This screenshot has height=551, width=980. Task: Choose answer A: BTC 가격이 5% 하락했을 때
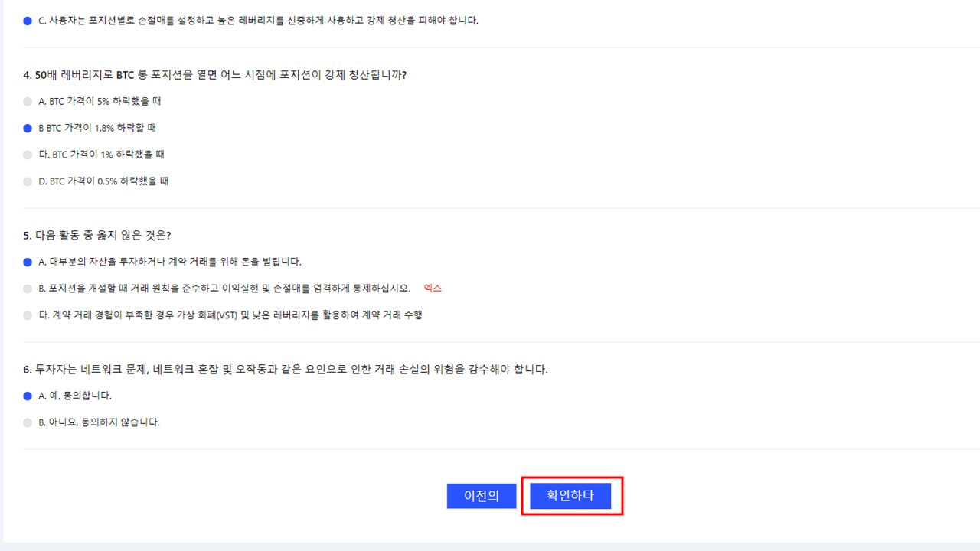(x=28, y=101)
